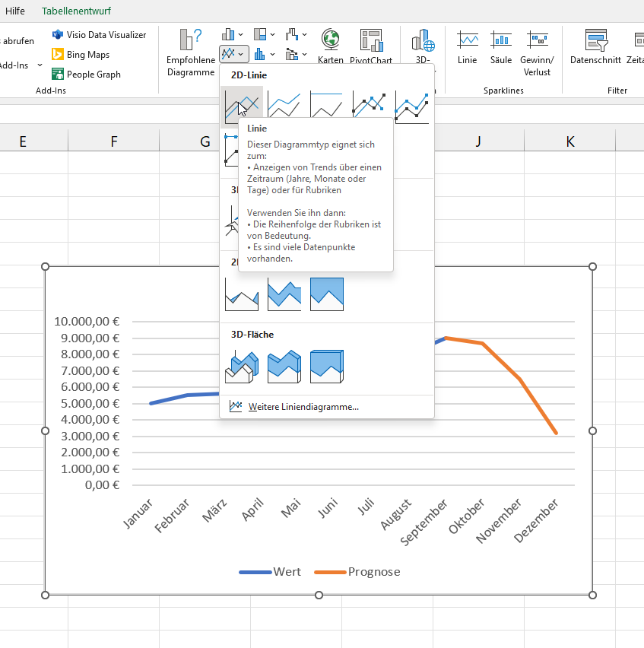This screenshot has width=644, height=648.
Task: Click the 5.000,00 € axis label
Action: pos(90,403)
